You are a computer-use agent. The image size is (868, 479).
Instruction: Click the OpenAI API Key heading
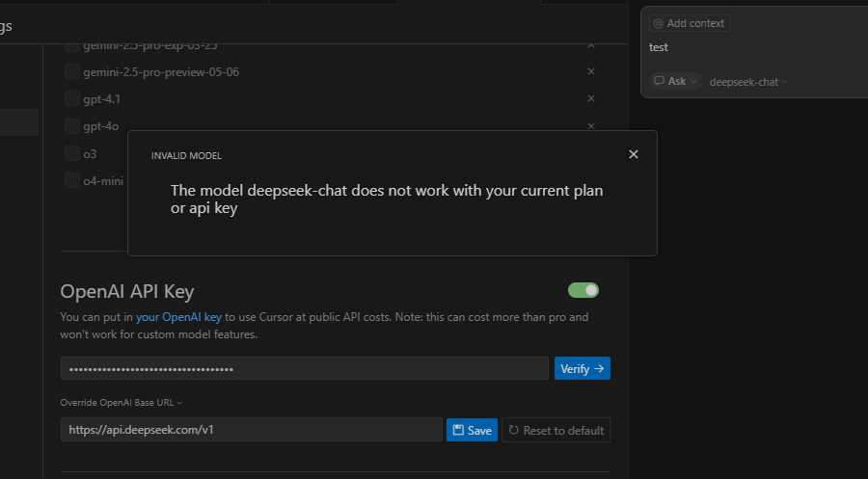click(x=127, y=291)
